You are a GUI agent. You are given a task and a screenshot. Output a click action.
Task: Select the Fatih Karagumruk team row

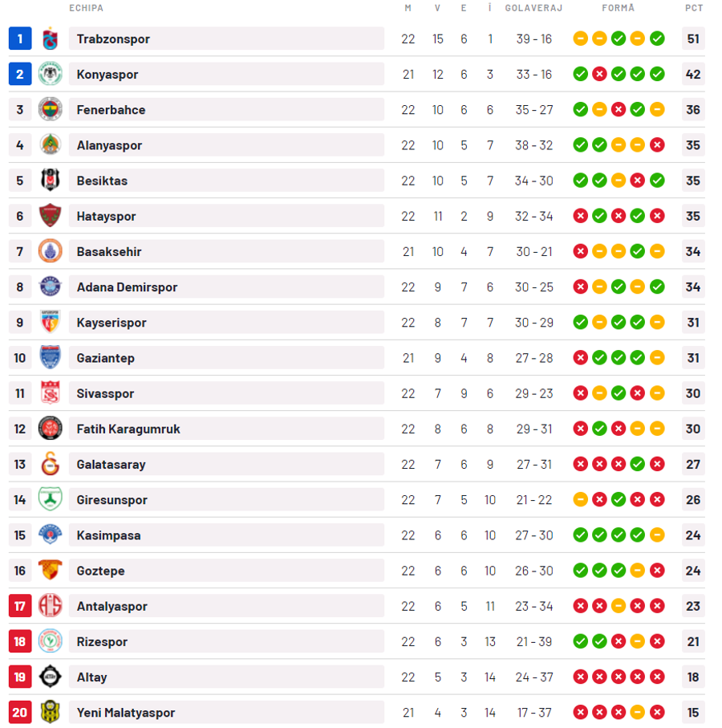[356, 429]
